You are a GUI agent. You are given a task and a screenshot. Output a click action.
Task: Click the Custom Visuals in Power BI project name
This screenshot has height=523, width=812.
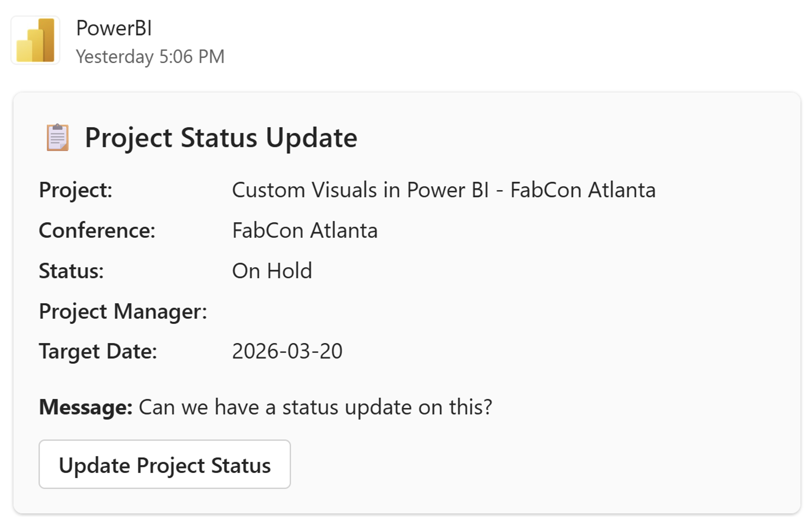443,189
